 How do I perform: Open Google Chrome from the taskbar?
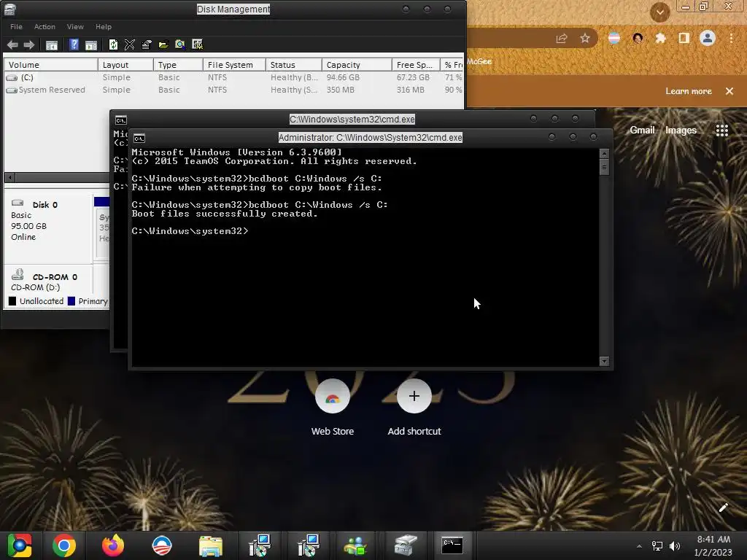64,545
